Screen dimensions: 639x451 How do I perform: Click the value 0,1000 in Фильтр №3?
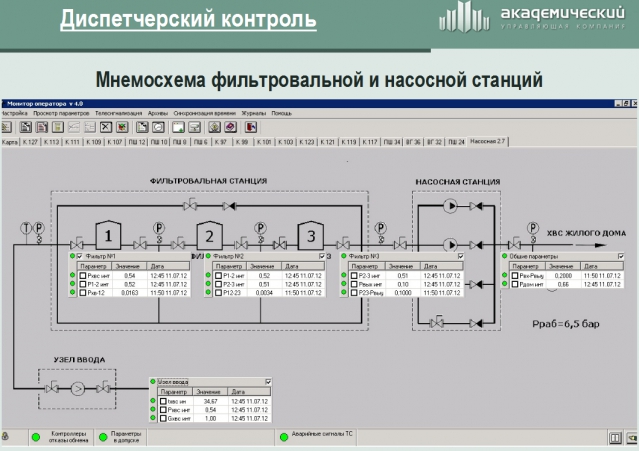pos(403,293)
